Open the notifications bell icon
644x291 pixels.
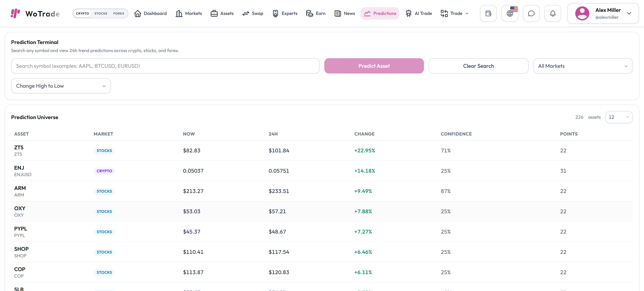coord(553,13)
